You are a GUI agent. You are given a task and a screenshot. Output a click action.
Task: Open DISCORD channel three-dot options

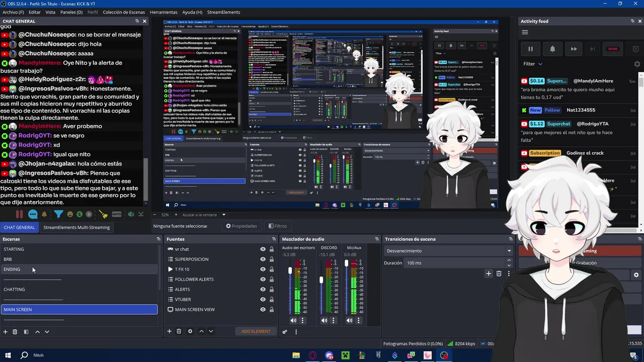pyautogui.click(x=333, y=320)
